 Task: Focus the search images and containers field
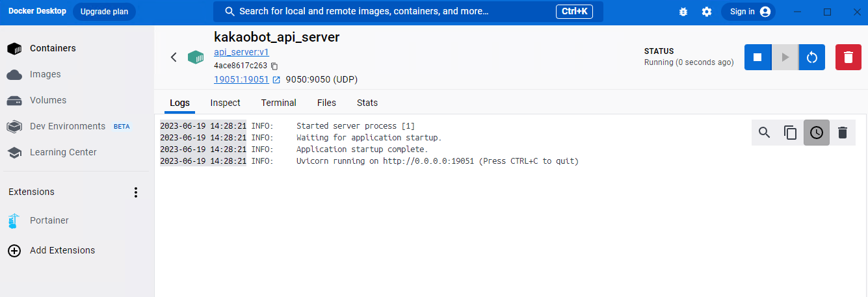pyautogui.click(x=408, y=12)
